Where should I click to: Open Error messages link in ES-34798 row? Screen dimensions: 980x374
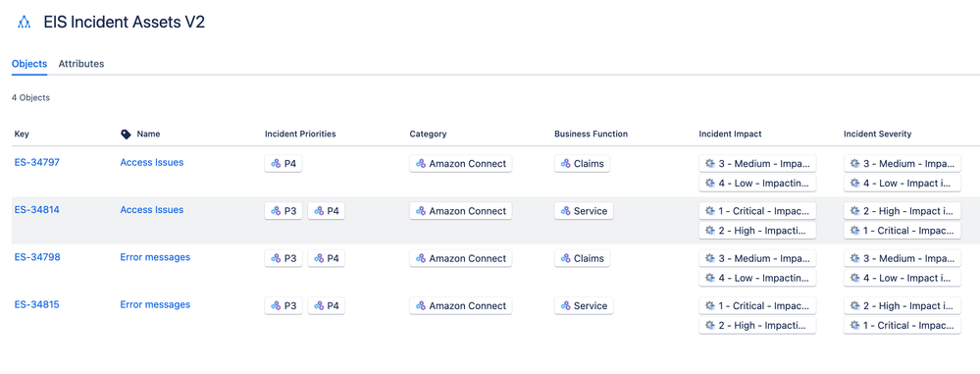coord(155,257)
